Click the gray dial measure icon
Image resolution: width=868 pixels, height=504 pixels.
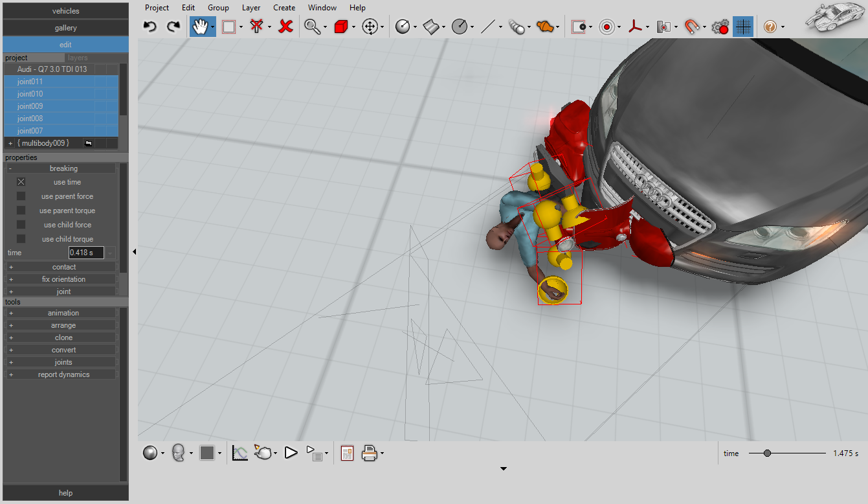point(460,27)
